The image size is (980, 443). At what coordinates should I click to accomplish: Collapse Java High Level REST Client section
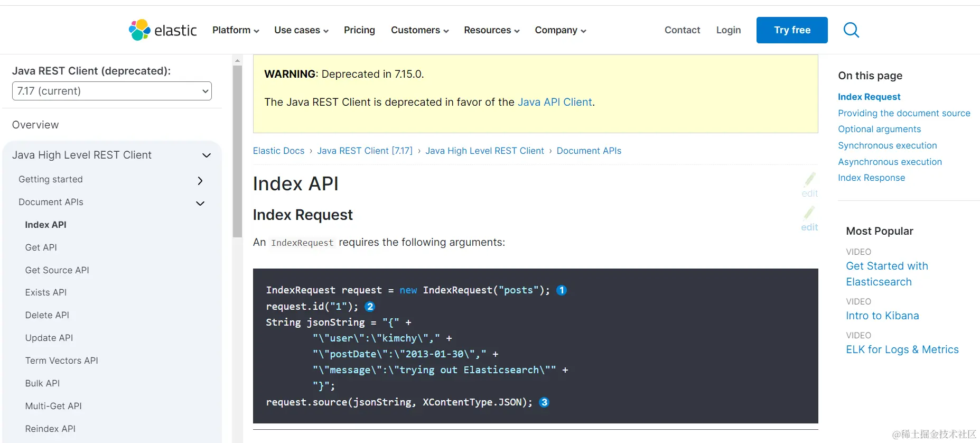pyautogui.click(x=207, y=155)
